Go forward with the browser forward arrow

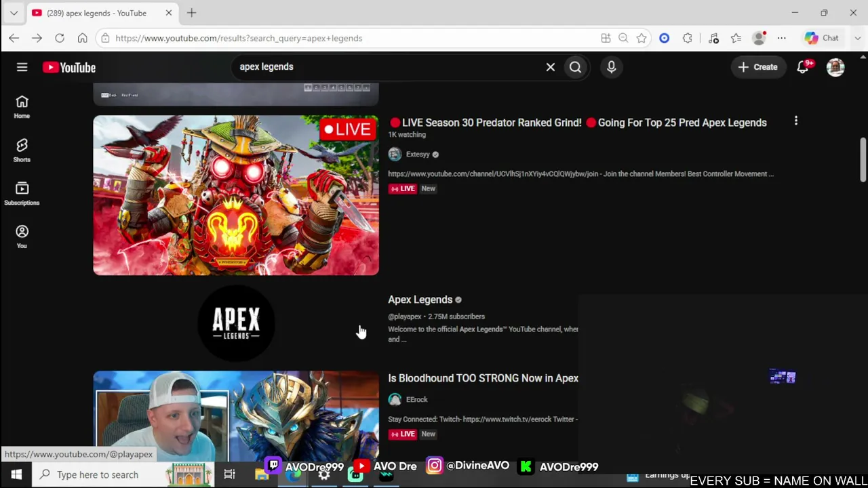tap(37, 39)
